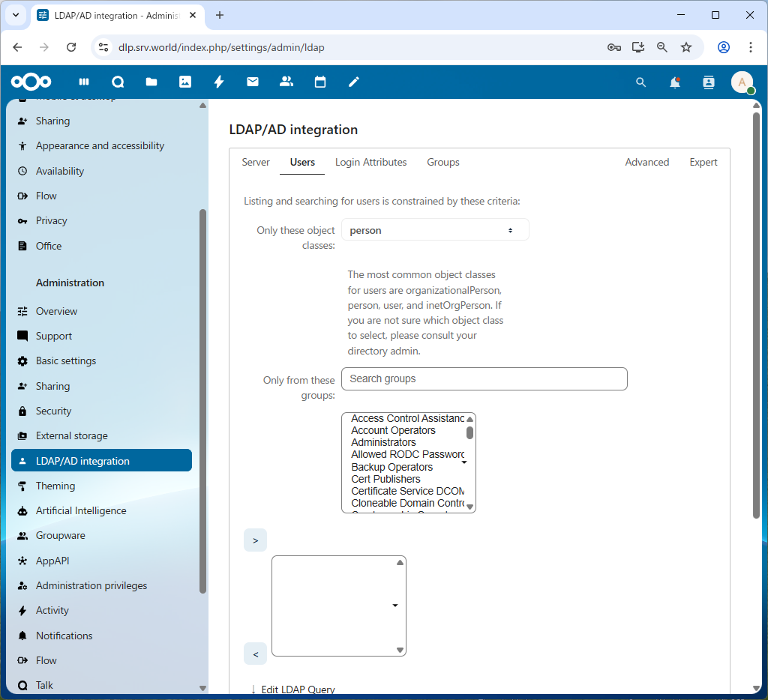Switch to the Groups tab
Image resolution: width=768 pixels, height=700 pixels.
(442, 162)
